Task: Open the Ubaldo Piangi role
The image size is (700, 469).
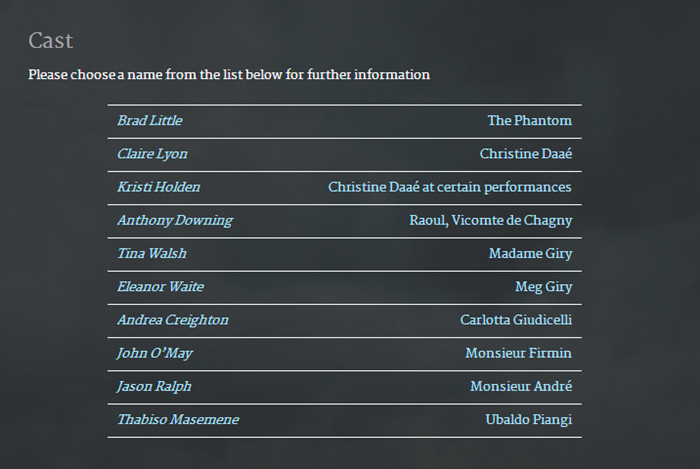Action: pyautogui.click(x=528, y=419)
